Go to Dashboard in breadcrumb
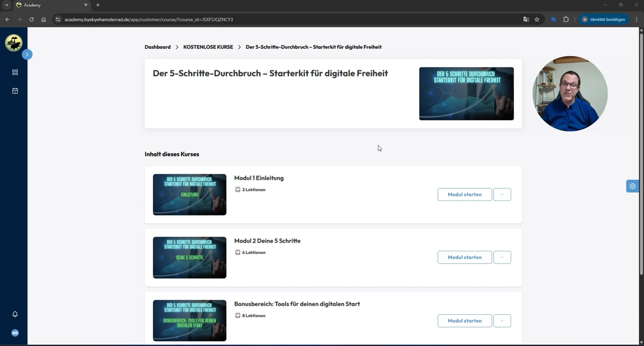 (157, 47)
